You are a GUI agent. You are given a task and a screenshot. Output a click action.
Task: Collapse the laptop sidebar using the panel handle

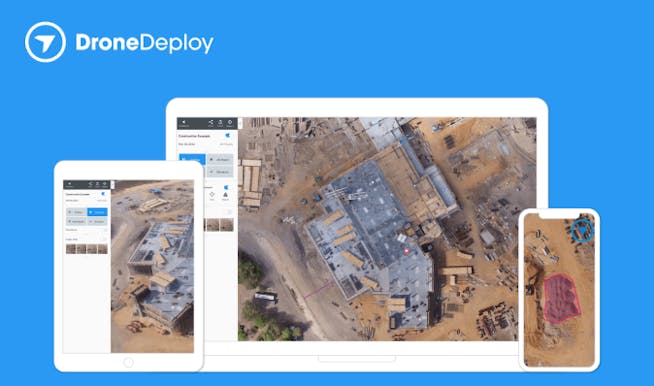(x=240, y=124)
